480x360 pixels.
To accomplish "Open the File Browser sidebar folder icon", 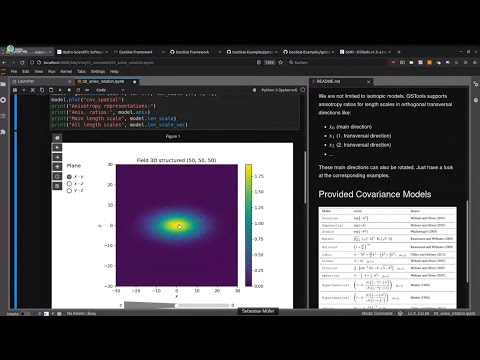I will (3, 84).
